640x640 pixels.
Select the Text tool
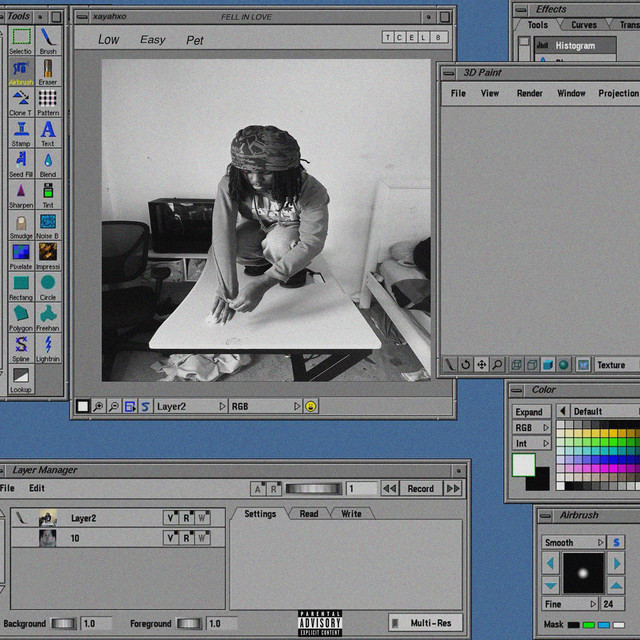coord(48,133)
